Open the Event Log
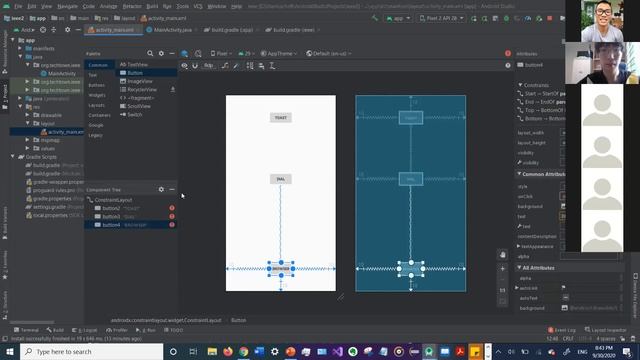This screenshot has height=360, width=640. pos(562,330)
